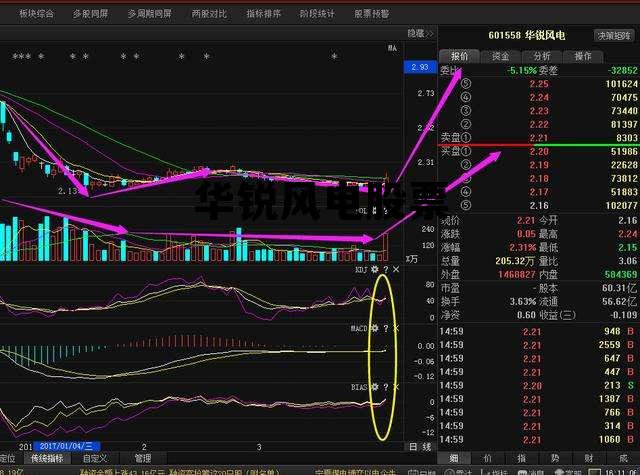Select the 管理 tab
The image size is (640, 475).
(143, 458)
